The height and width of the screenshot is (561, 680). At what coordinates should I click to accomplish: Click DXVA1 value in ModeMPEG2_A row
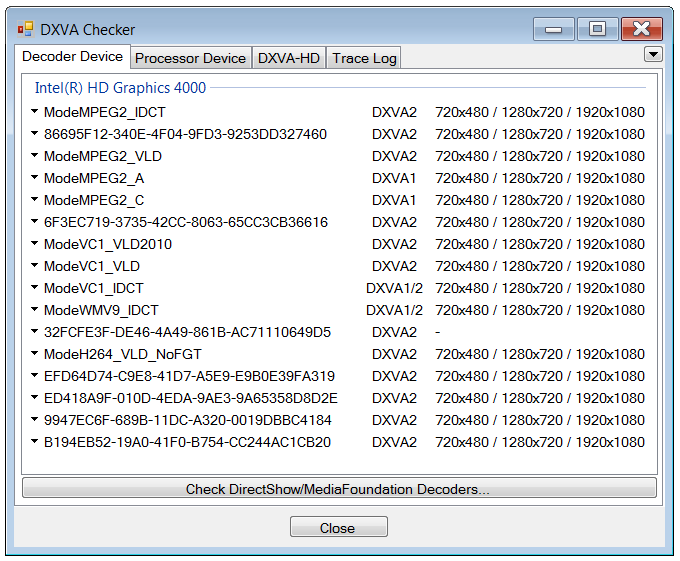(394, 178)
